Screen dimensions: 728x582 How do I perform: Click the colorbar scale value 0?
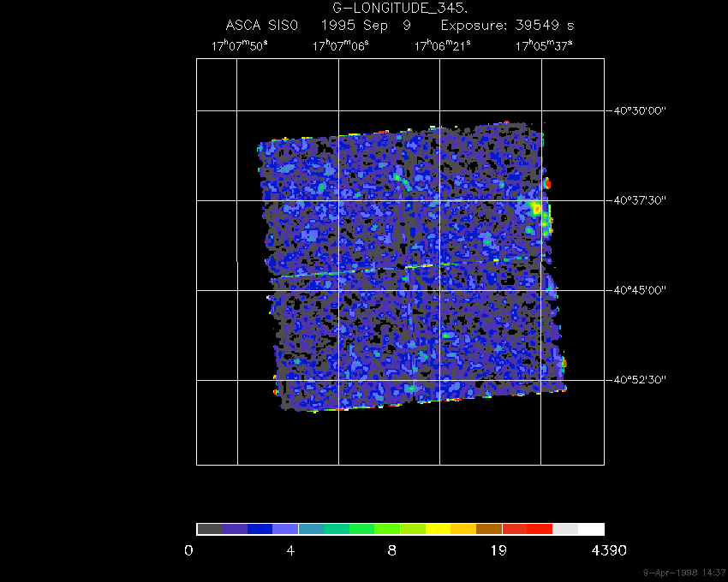188,551
